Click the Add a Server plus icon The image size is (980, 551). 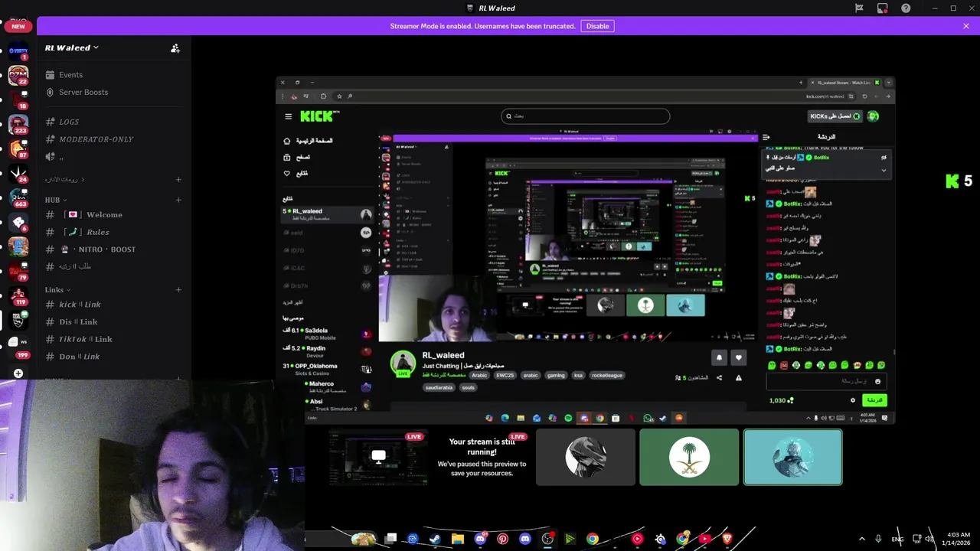point(18,373)
